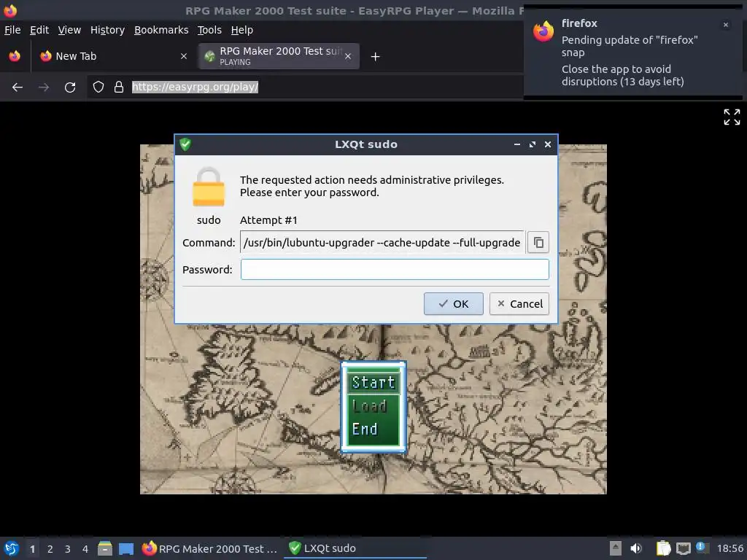Viewport: 747px width, 560px height.
Task: Open a new browser tab with plus
Action: [x=376, y=57]
